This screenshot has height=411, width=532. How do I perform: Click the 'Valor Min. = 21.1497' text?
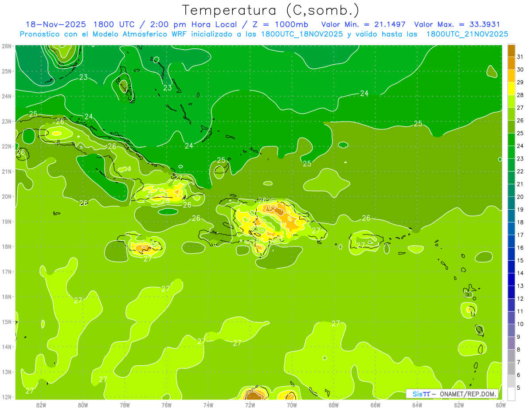tap(364, 24)
